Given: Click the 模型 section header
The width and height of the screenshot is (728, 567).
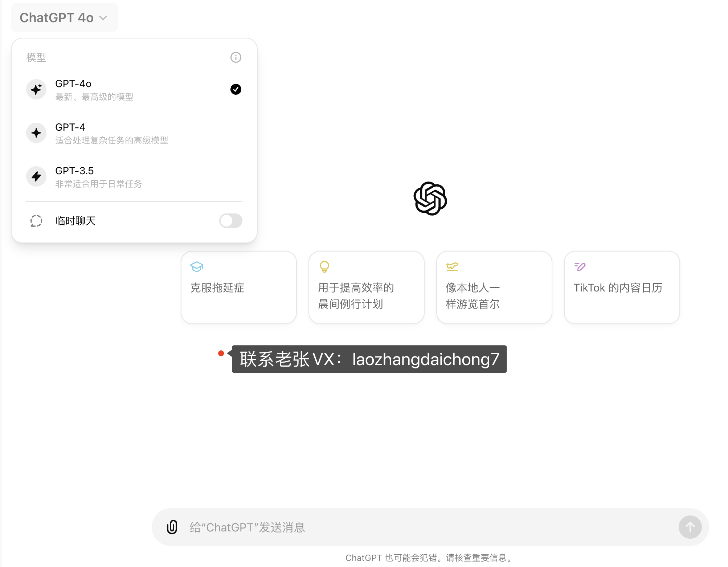Looking at the screenshot, I should pyautogui.click(x=36, y=57).
